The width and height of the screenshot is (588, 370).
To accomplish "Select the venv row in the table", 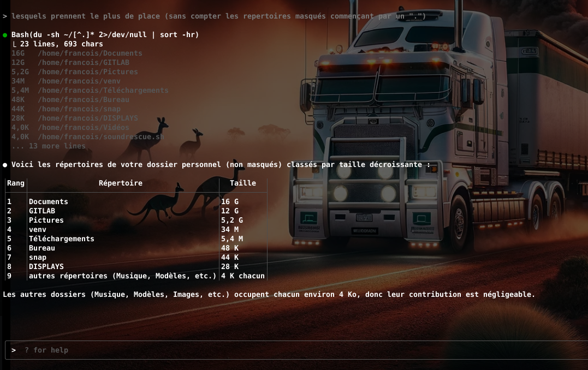I will (38, 229).
